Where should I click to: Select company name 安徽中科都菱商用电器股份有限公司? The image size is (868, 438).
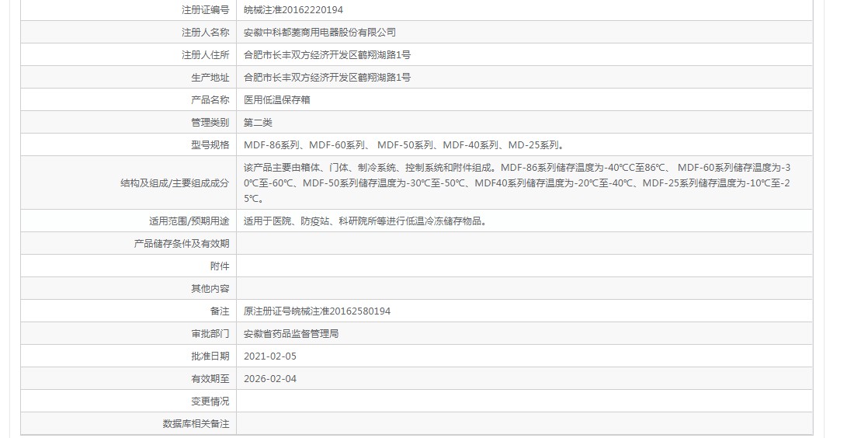click(x=320, y=33)
